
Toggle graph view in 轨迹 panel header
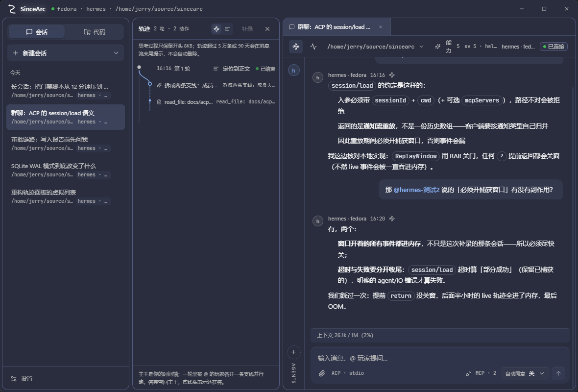click(217, 29)
